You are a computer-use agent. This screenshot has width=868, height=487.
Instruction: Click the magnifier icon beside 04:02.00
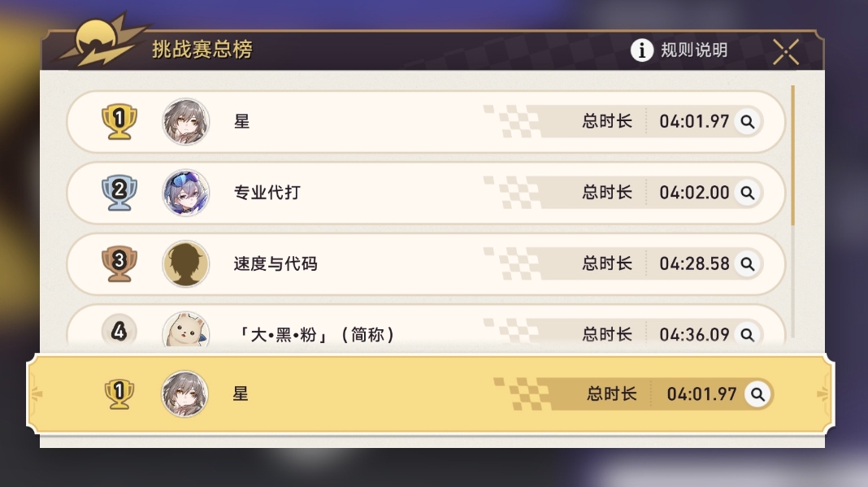point(748,193)
